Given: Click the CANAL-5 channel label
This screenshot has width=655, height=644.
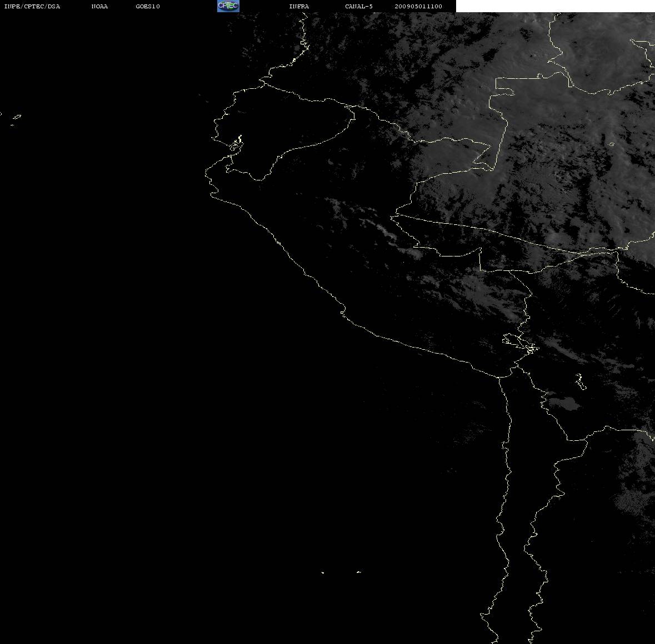Looking at the screenshot, I should 359,6.
